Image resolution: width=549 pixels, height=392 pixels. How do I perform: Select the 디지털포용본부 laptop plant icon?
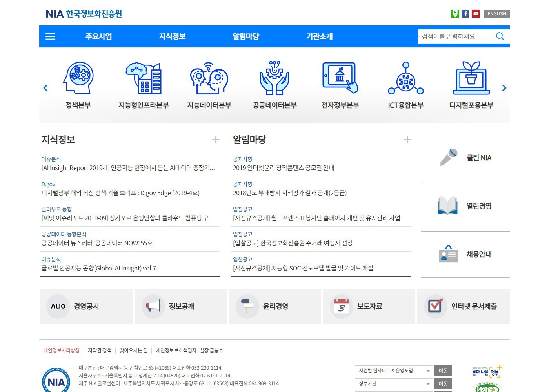471,78
